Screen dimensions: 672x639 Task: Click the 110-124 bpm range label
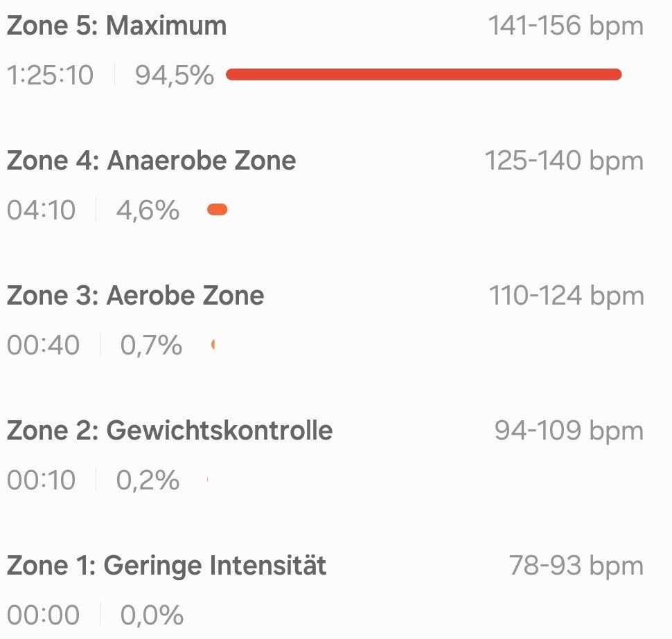566,296
